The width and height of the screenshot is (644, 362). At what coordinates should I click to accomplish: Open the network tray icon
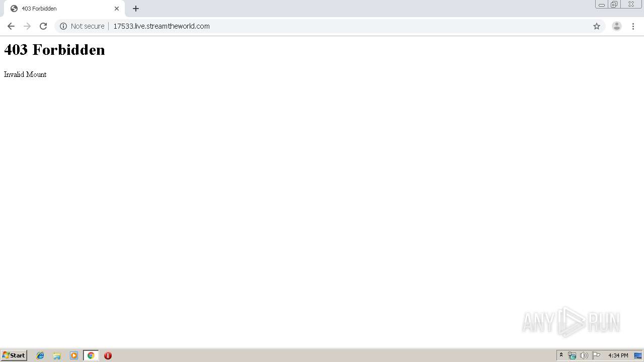click(x=572, y=355)
